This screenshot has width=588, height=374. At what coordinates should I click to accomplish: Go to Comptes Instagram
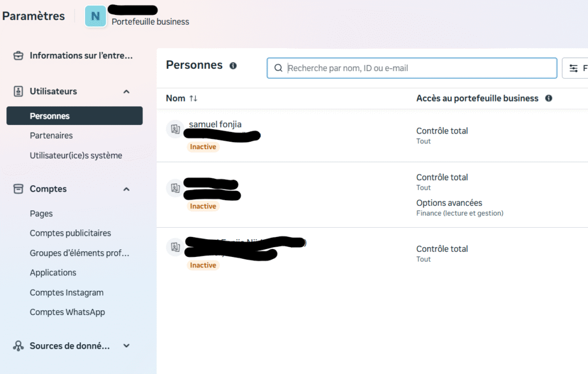coord(67,293)
